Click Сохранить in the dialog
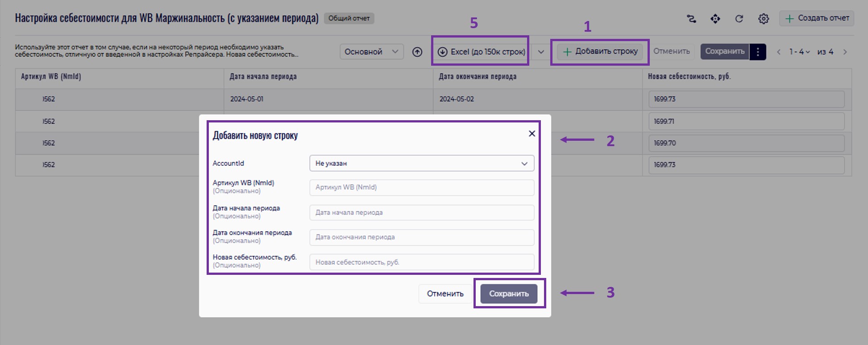This screenshot has width=868, height=345. click(509, 294)
